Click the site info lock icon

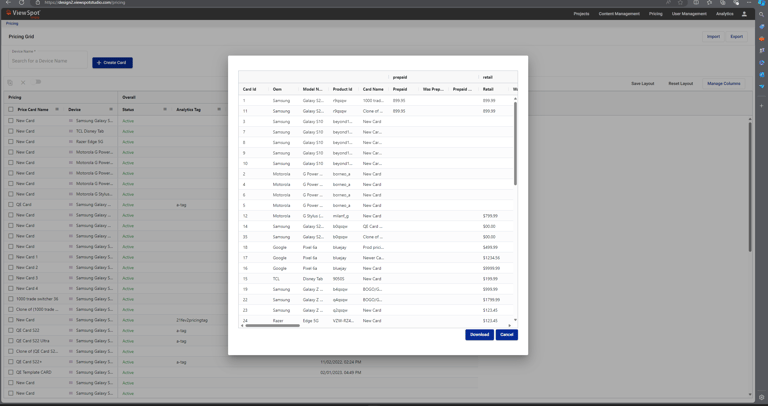pyautogui.click(x=38, y=2)
